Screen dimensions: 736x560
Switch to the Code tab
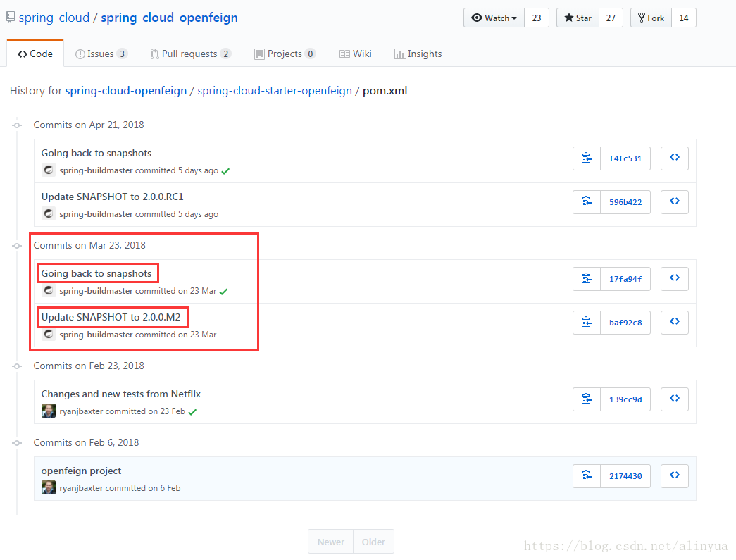[x=35, y=54]
